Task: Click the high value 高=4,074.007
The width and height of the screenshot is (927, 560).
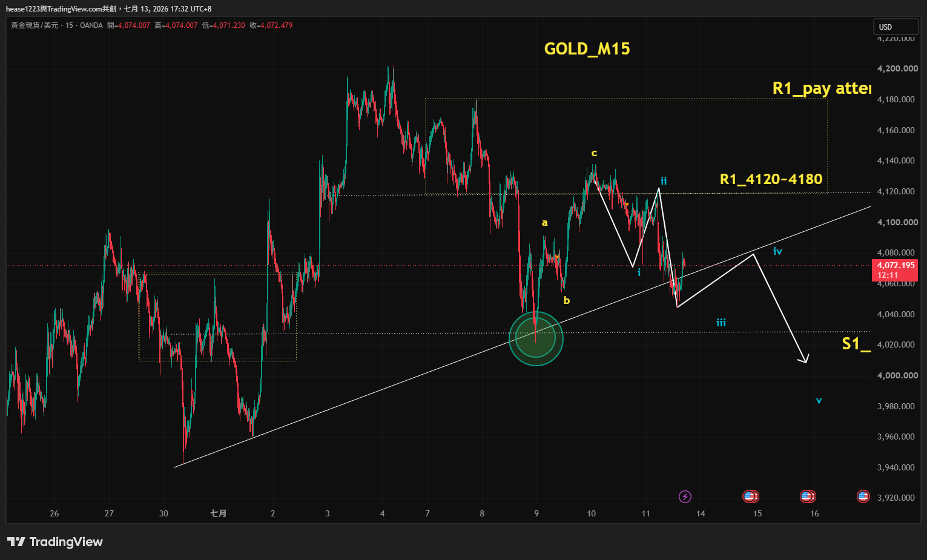Action: point(176,25)
